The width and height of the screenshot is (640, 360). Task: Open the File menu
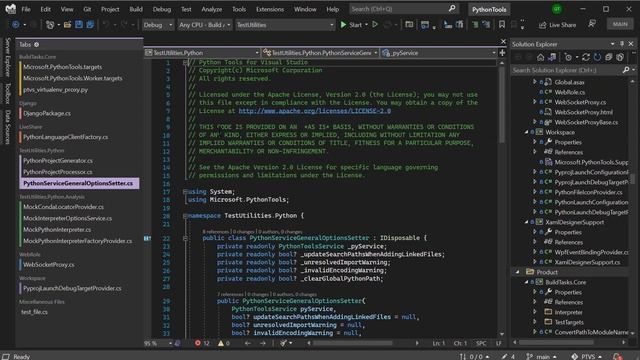(x=26, y=9)
